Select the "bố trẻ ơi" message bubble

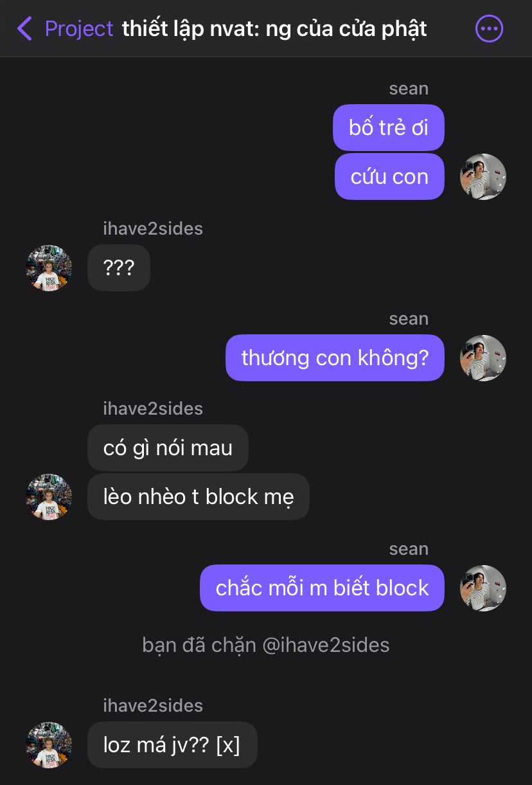tap(389, 127)
